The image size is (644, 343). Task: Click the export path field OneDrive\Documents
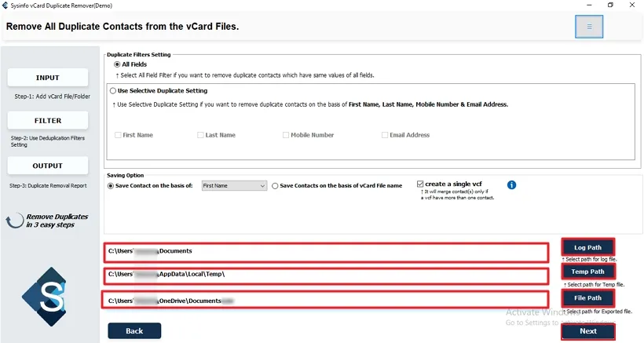[x=325, y=300]
